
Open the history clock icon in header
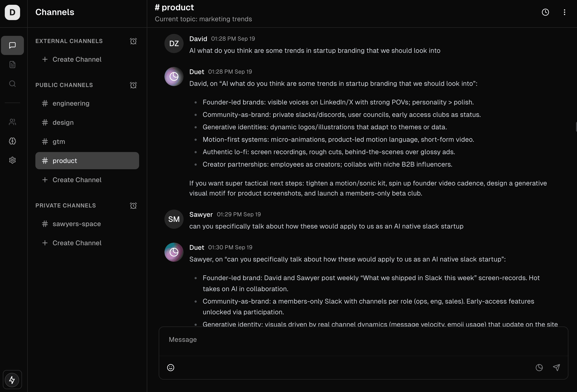(545, 12)
